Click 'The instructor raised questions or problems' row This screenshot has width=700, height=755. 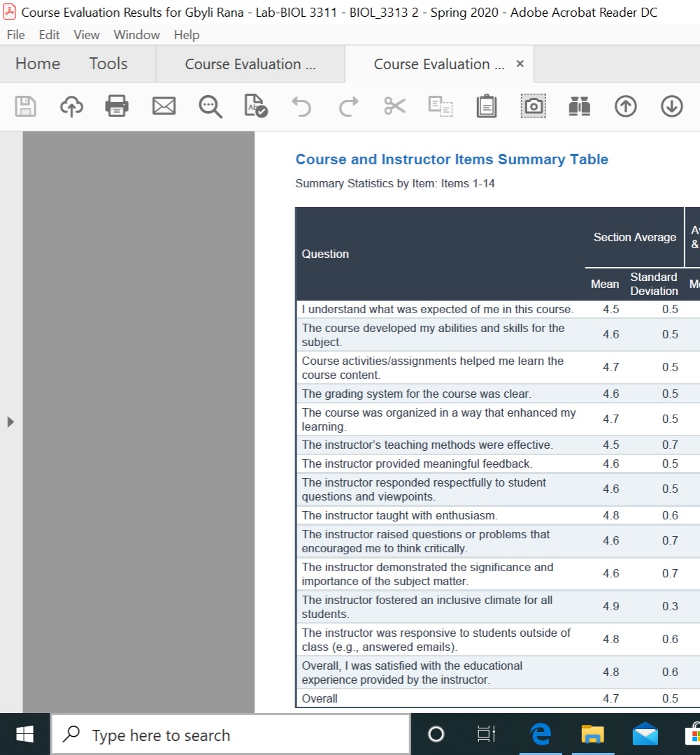425,541
